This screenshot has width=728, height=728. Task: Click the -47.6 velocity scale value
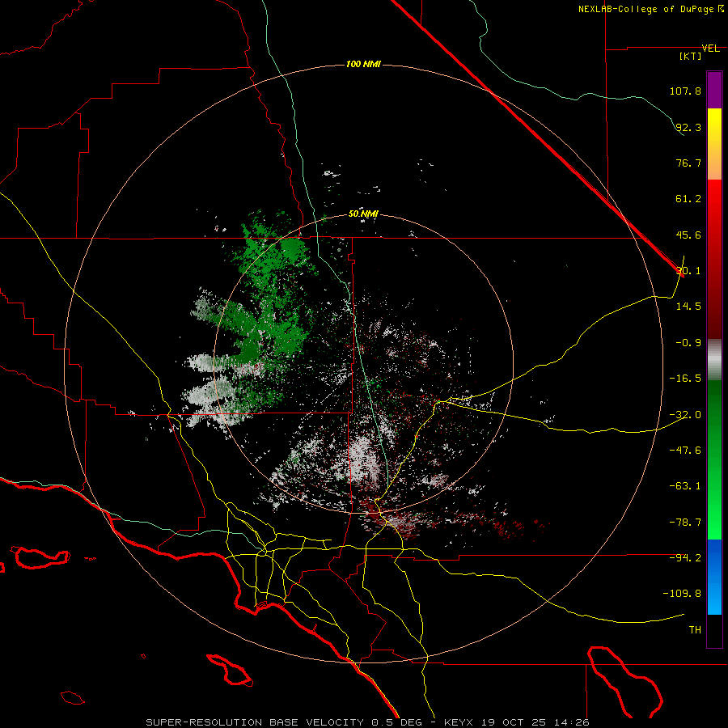pyautogui.click(x=685, y=451)
